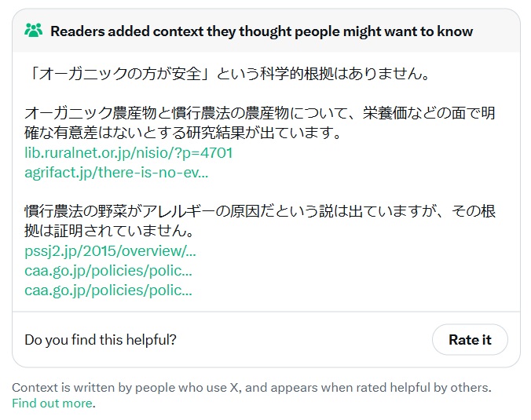Click empty space left of the Rate it button
The height and width of the screenshot is (420, 531).
coord(305,339)
